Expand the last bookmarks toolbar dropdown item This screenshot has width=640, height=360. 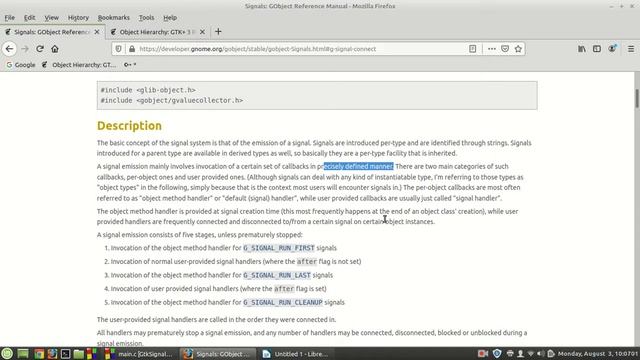coord(130,64)
